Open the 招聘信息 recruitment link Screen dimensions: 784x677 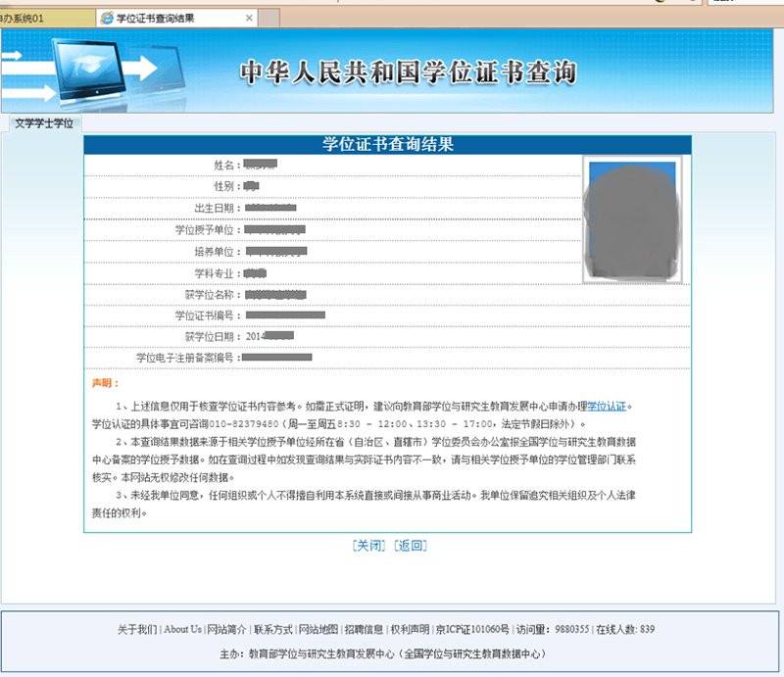[x=364, y=629]
